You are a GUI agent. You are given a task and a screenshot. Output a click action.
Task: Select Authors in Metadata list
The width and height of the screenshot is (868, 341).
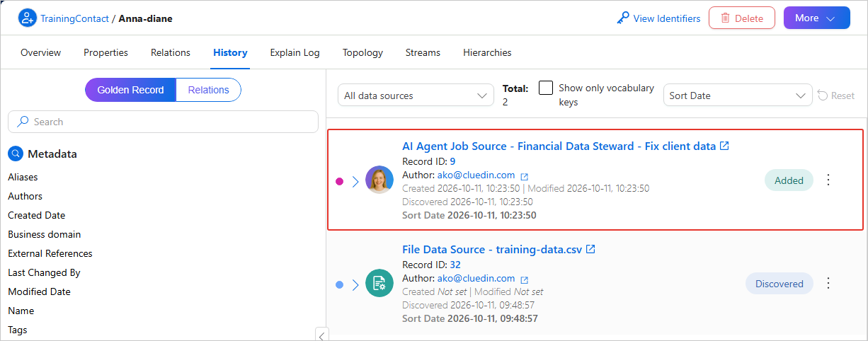(x=25, y=196)
